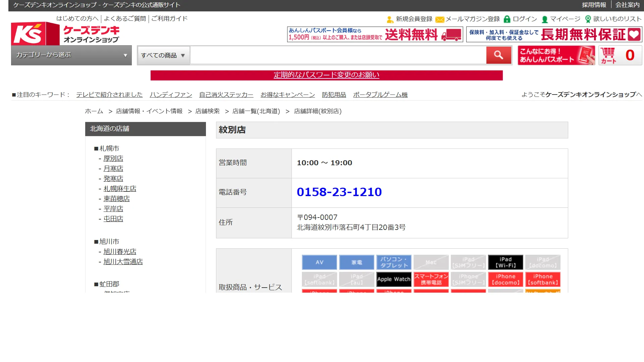Open the ご利用ガイド link

pos(169,19)
